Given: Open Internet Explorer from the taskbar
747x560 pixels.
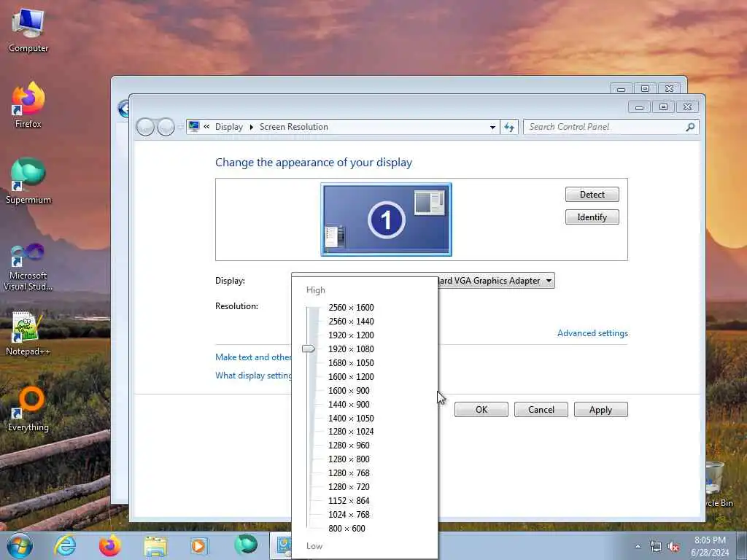Looking at the screenshot, I should click(65, 545).
